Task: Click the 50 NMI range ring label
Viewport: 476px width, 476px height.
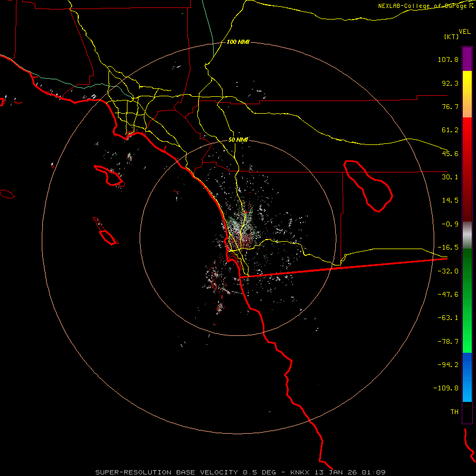Action: (x=238, y=140)
